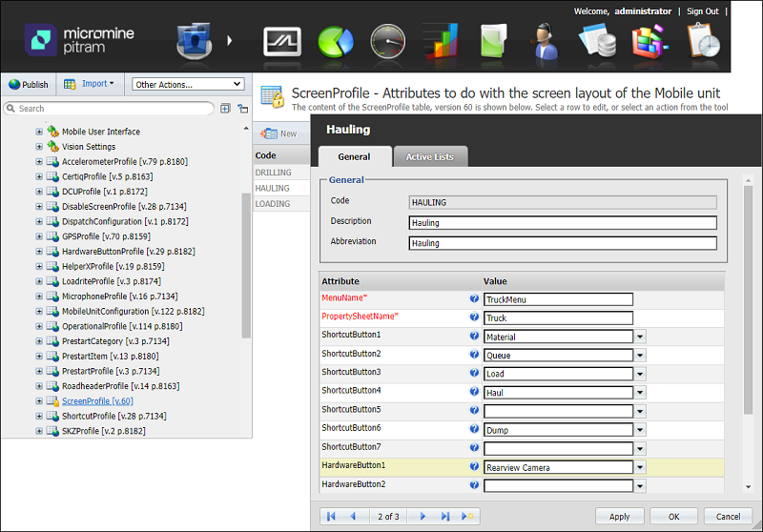Click the Description text field
The width and height of the screenshot is (763, 532).
[562, 222]
